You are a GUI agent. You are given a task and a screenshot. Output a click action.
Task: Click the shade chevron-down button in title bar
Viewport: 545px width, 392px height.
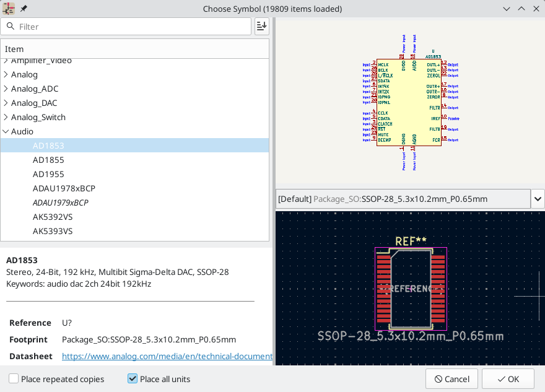pos(507,9)
